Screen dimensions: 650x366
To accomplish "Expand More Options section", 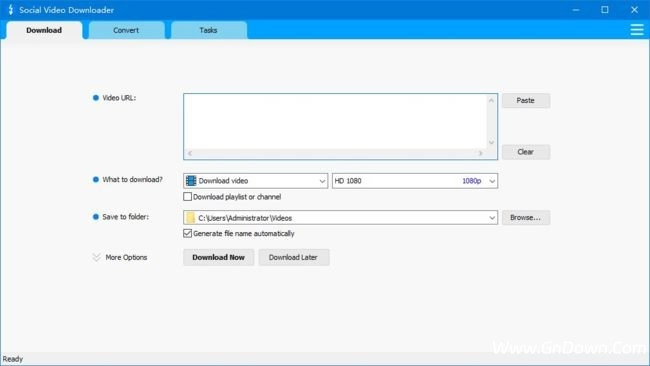I will (x=120, y=257).
